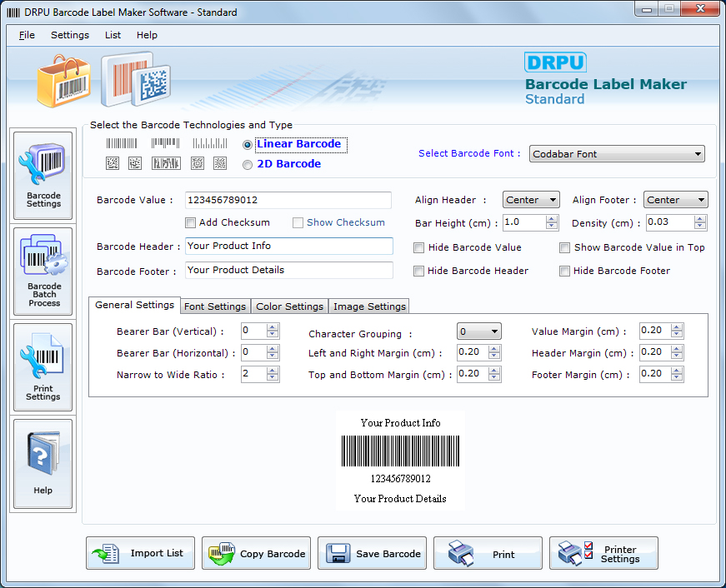The height and width of the screenshot is (588, 726).
Task: Select the 2D Barcode radio button
Action: pos(248,165)
